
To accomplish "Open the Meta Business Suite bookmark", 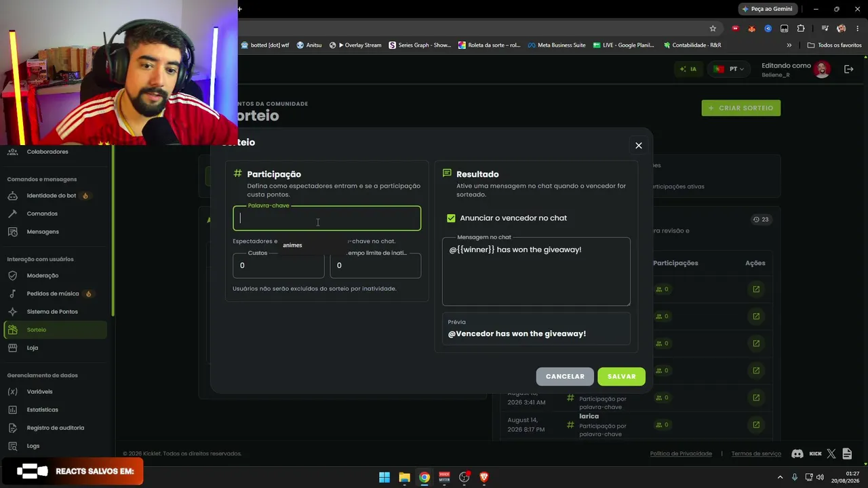I will [x=557, y=45].
